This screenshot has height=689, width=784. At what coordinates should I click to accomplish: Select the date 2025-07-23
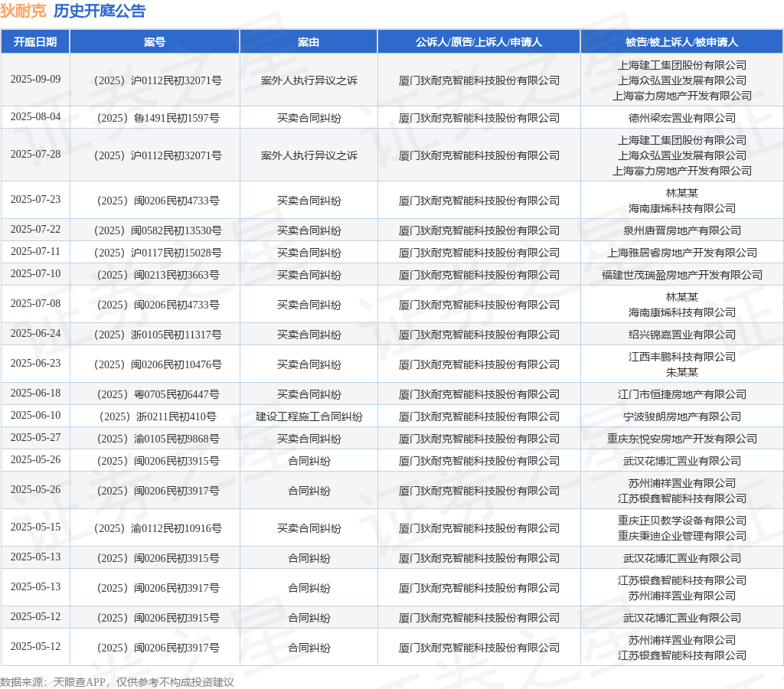click(x=35, y=199)
